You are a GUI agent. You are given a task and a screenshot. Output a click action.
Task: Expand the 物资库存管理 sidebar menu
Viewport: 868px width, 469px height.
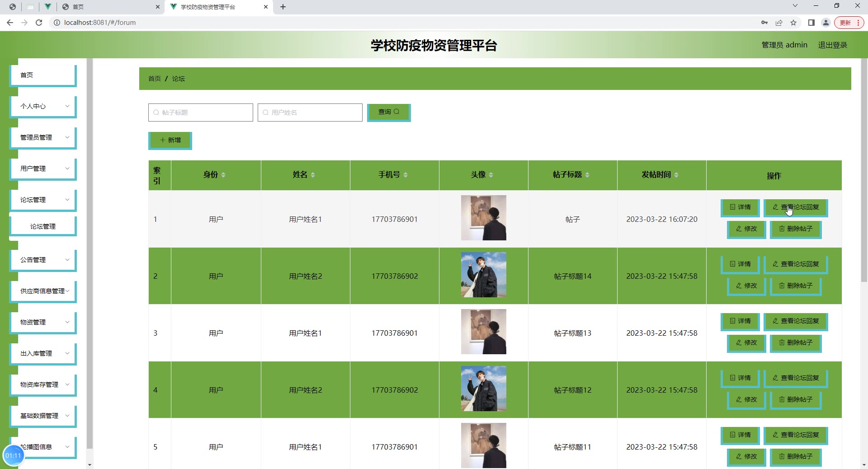tap(43, 385)
